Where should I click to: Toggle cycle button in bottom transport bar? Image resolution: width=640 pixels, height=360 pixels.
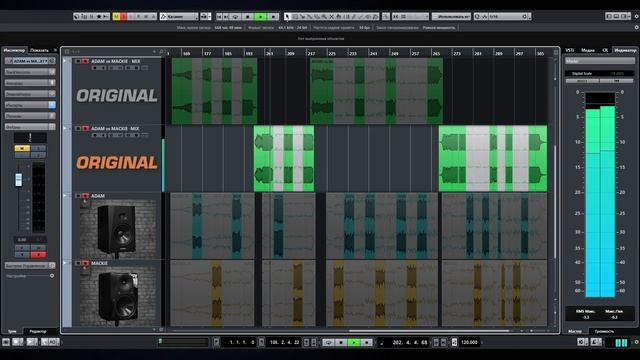[328, 342]
